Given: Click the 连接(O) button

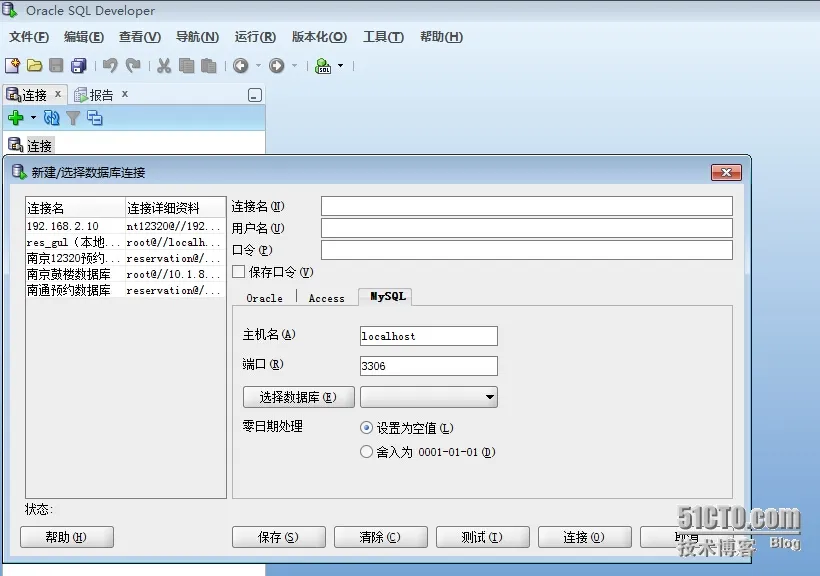Looking at the screenshot, I should point(584,537).
